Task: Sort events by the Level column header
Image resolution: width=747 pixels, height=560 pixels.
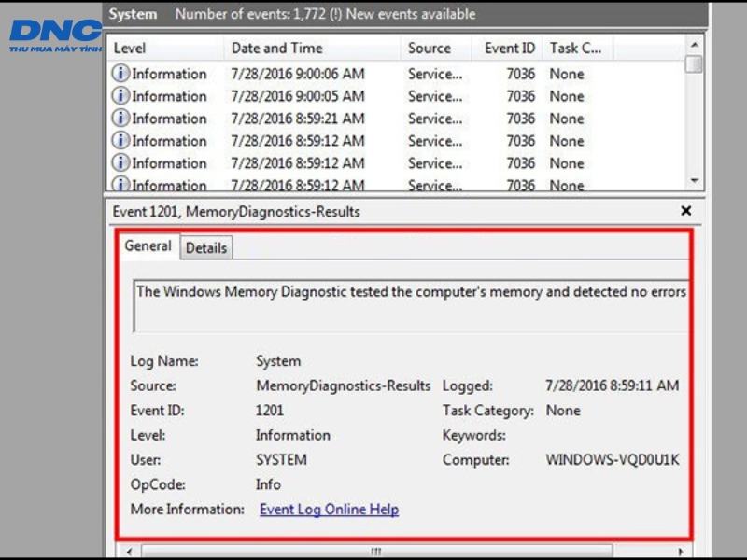Action: [x=165, y=49]
